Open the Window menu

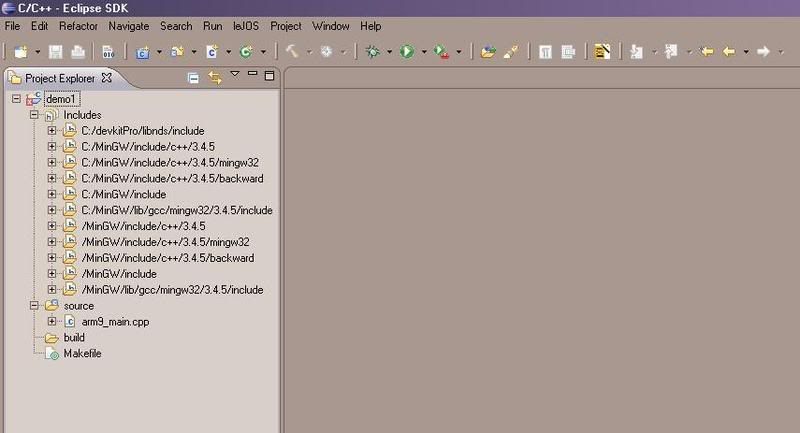pyautogui.click(x=331, y=26)
